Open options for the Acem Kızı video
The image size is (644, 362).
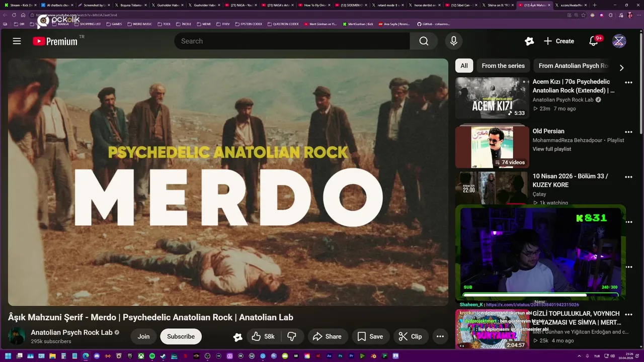coord(628,82)
